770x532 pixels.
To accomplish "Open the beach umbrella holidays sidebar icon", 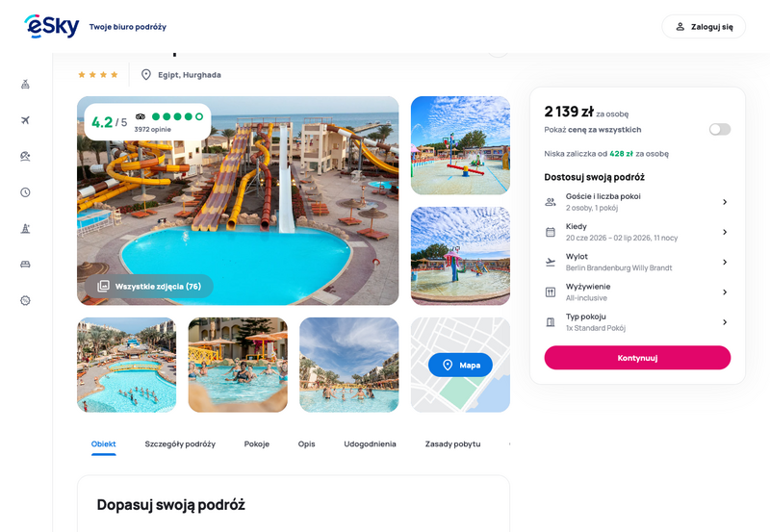I will point(26,156).
